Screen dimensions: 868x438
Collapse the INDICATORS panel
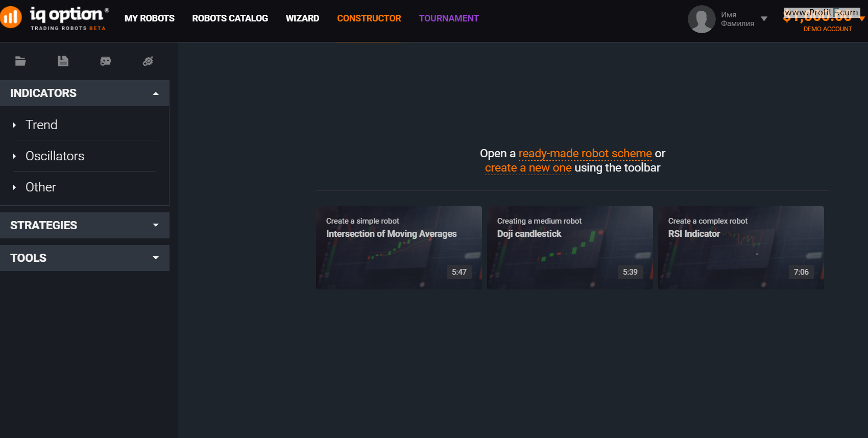click(85, 93)
